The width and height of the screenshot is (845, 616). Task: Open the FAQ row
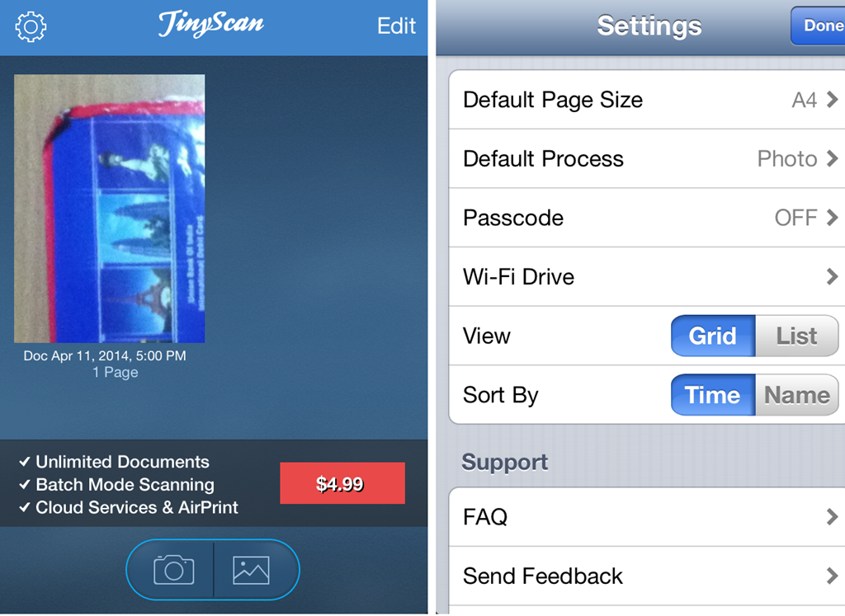pos(647,517)
